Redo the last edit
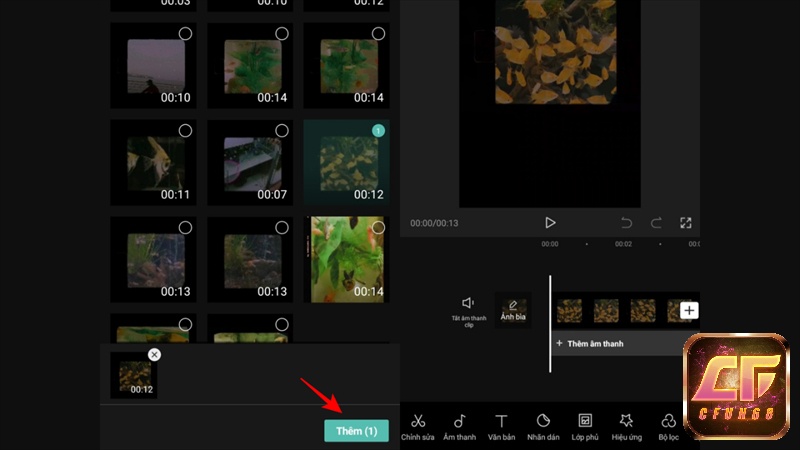 656,223
